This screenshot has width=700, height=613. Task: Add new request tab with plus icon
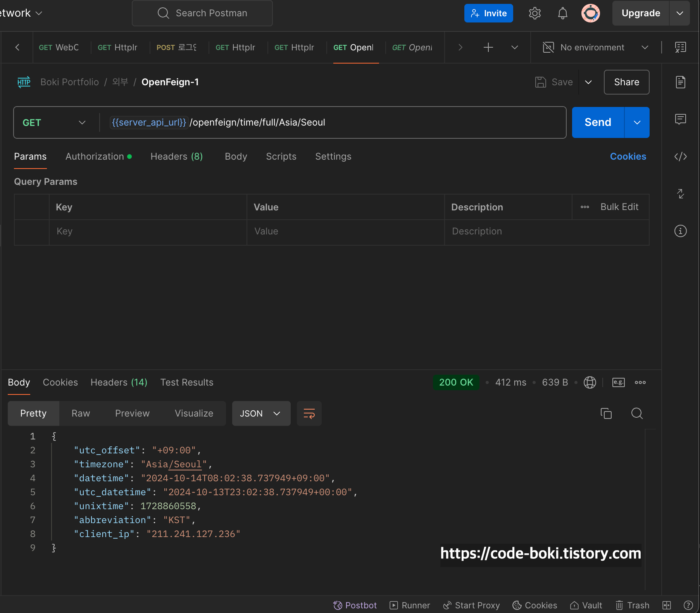tap(488, 47)
